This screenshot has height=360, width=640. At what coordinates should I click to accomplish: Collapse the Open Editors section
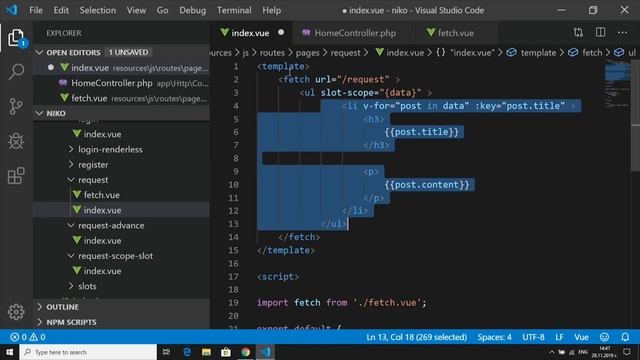[39, 53]
